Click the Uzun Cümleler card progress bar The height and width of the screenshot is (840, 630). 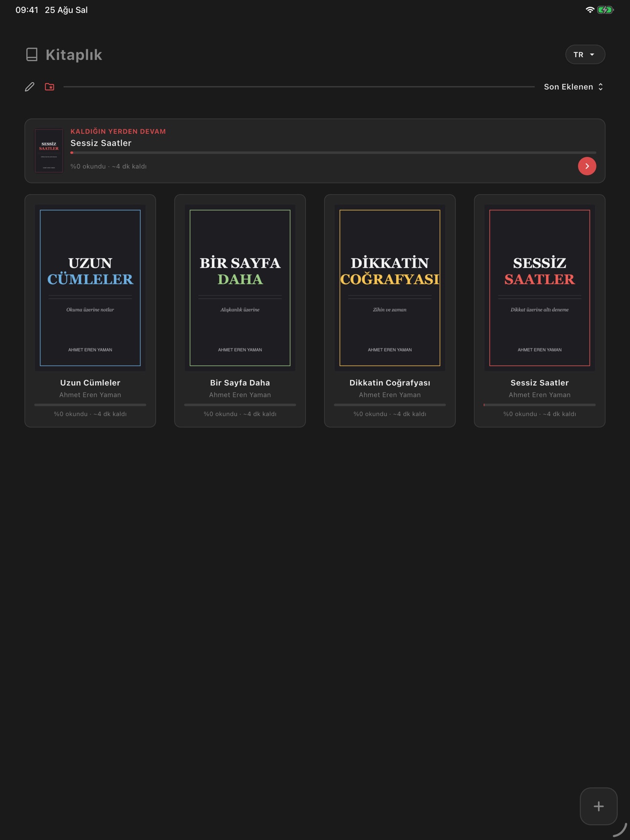pos(90,405)
